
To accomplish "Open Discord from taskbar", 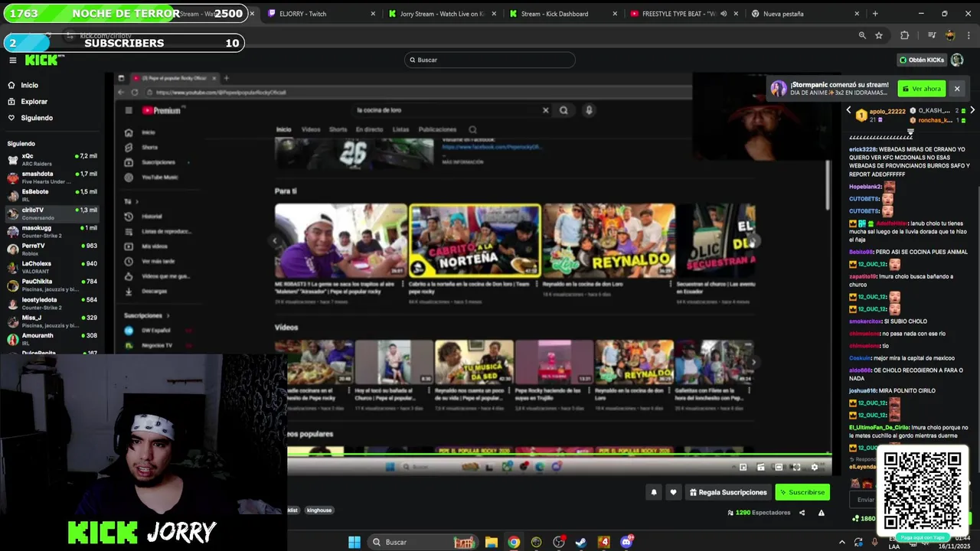I will [626, 542].
